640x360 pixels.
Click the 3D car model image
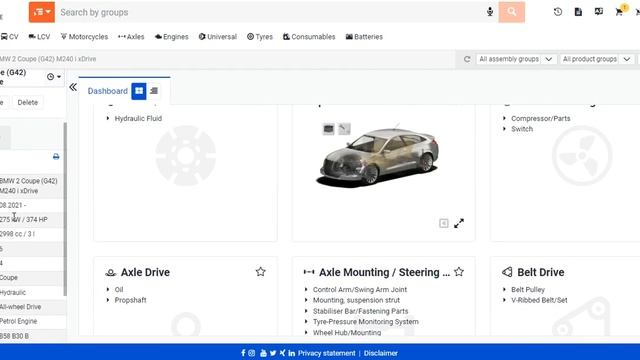point(378,157)
